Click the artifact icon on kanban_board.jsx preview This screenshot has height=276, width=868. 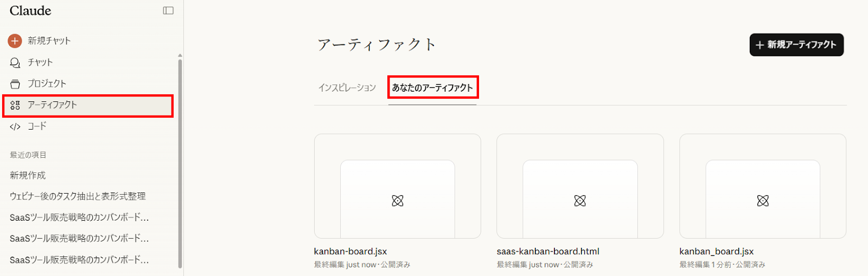[763, 201]
